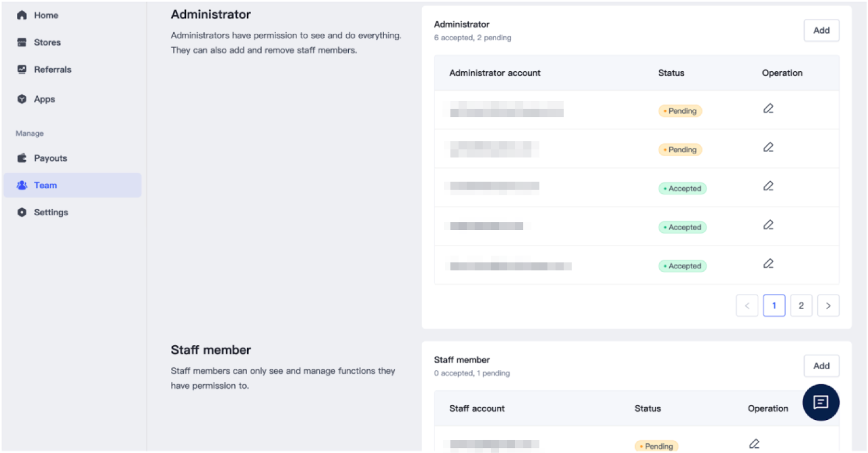Switch to administrator page 2
Viewport: 868px width, 453px height.
[801, 306]
